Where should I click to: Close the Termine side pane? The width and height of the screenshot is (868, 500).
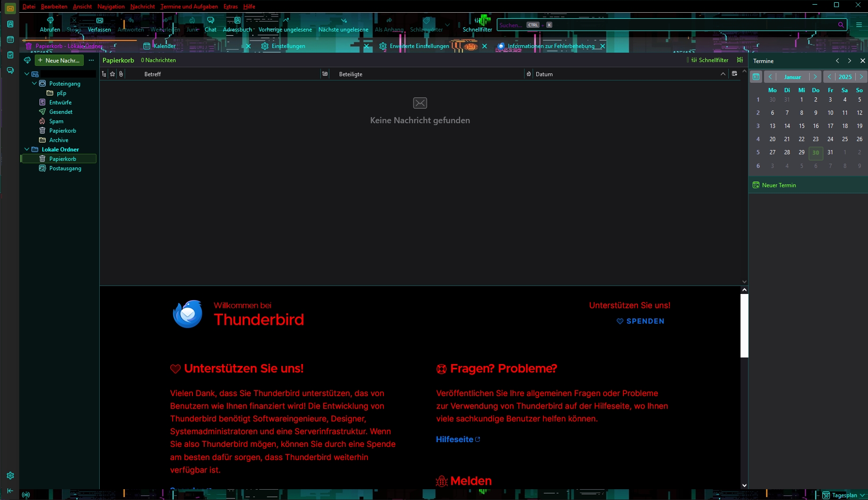tap(862, 61)
